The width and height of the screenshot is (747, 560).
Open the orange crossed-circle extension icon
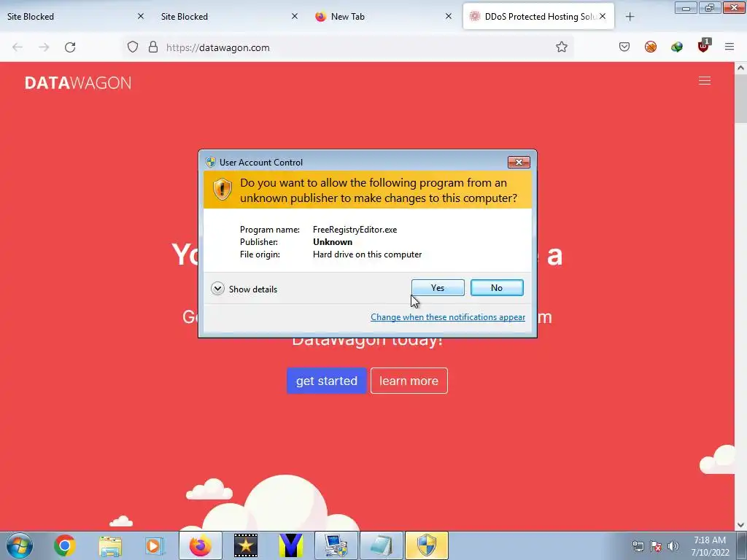(650, 47)
